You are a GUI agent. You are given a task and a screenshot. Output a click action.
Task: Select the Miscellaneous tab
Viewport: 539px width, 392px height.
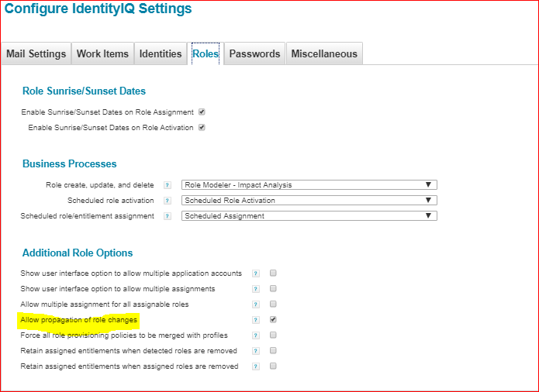pyautogui.click(x=324, y=53)
